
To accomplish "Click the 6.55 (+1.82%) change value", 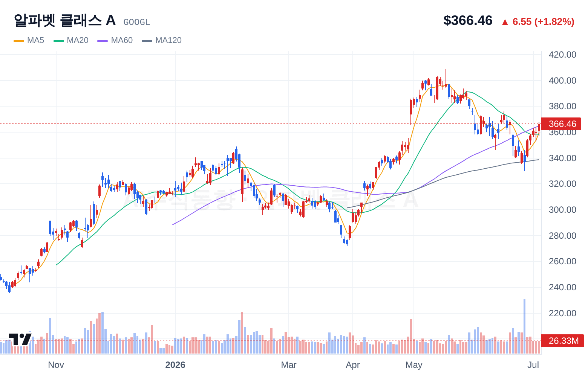I will point(544,22).
